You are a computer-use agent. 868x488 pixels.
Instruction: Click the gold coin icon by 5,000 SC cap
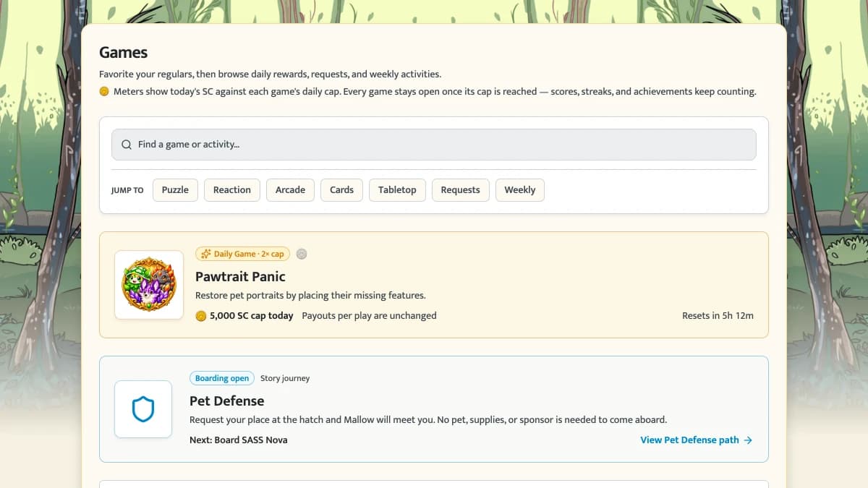click(x=201, y=316)
